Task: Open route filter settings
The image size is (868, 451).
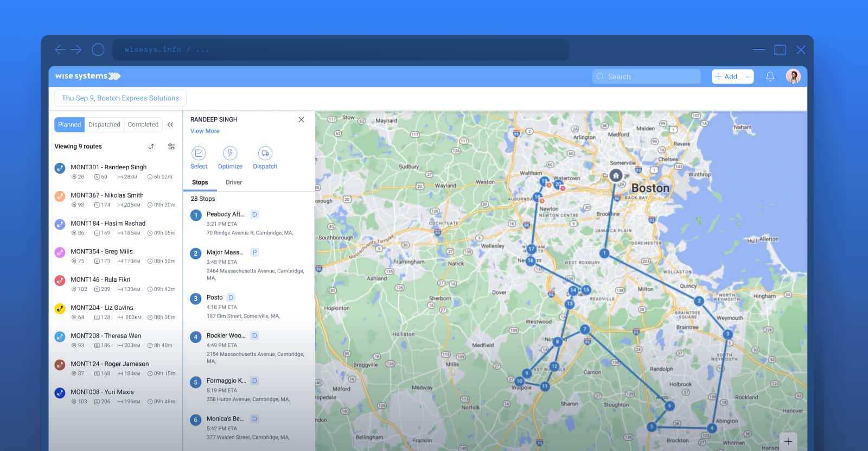Action: pyautogui.click(x=171, y=147)
